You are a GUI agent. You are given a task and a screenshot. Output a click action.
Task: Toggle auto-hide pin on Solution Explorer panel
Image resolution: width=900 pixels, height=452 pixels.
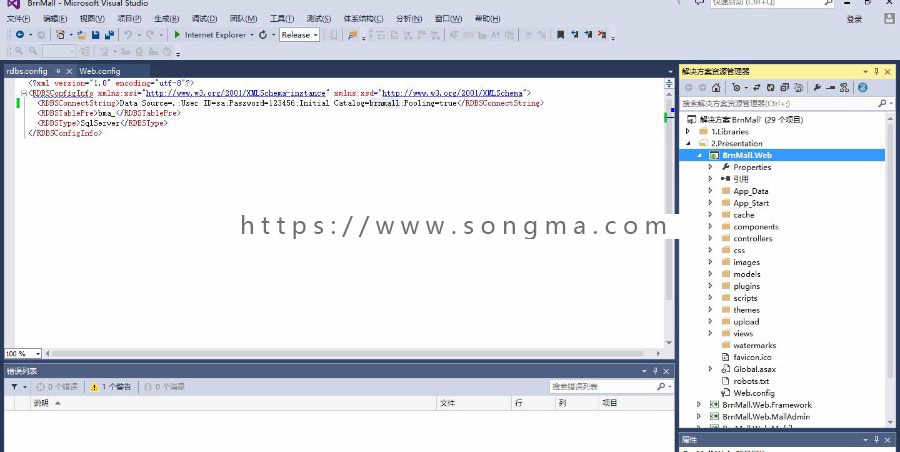click(876, 71)
